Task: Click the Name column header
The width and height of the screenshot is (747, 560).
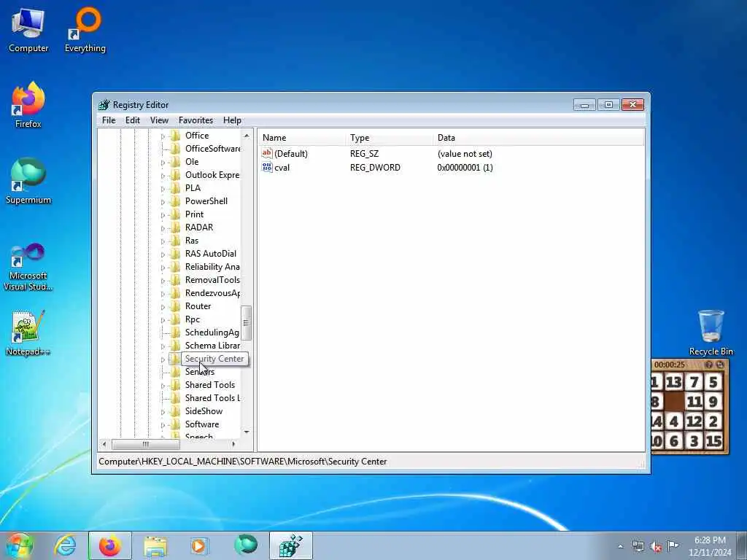Action: [x=302, y=138]
